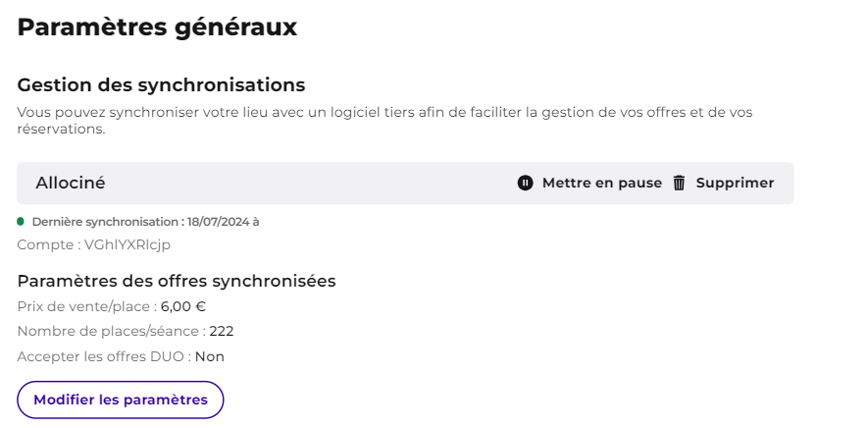The height and width of the screenshot is (428, 868).
Task: Click the DUO offers value Non
Action: coord(210,356)
